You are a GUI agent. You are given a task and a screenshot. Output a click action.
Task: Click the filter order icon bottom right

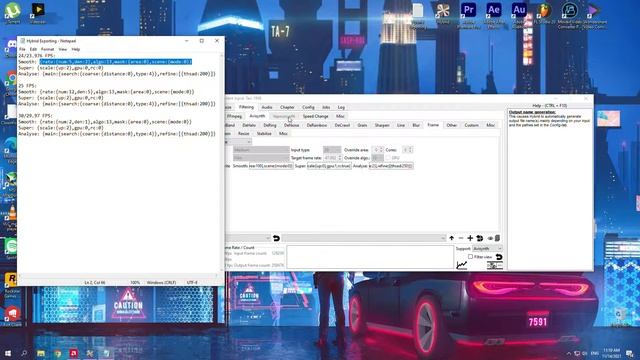coord(495,266)
